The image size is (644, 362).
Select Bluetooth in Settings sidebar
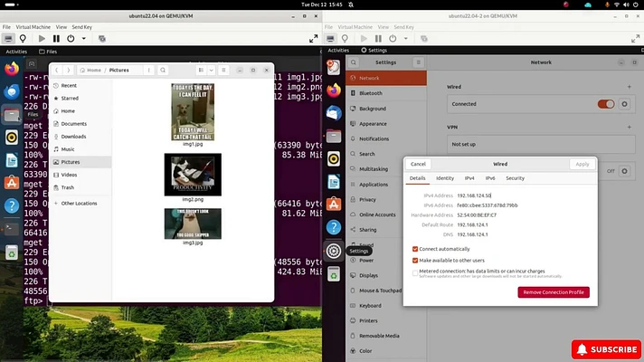click(x=386, y=93)
